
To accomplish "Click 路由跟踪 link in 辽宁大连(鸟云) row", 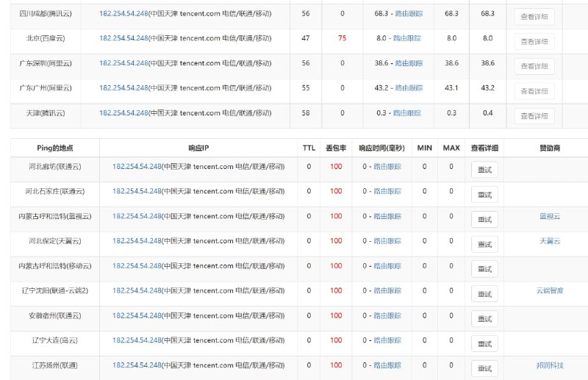I will tap(387, 340).
